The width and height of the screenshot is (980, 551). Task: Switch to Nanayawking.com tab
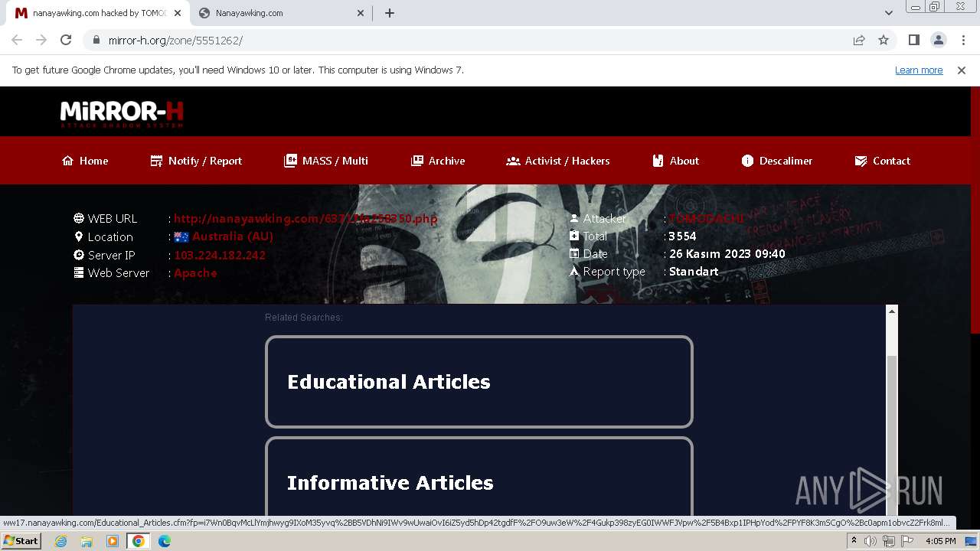click(280, 13)
